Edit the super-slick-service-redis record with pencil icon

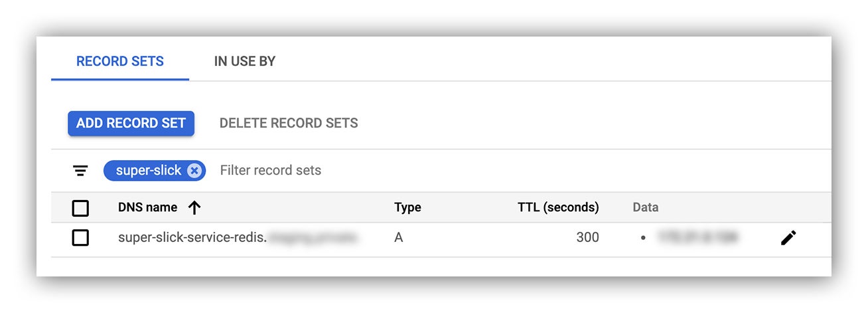788,238
